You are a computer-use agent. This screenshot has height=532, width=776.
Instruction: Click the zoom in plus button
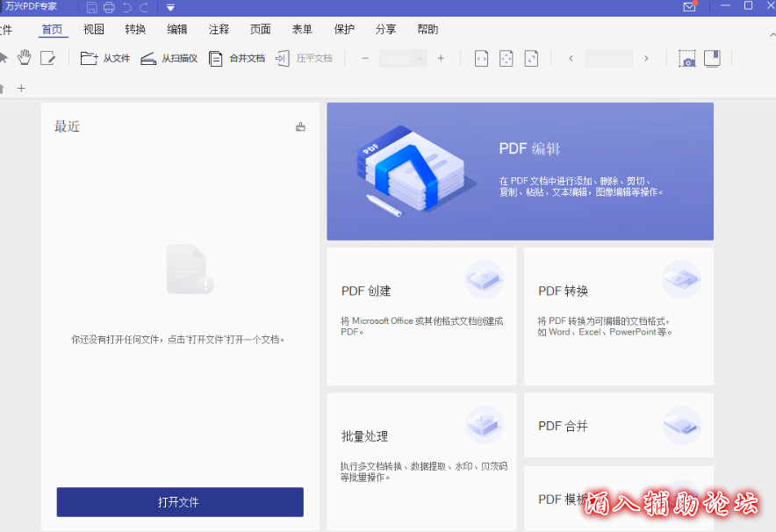click(441, 59)
